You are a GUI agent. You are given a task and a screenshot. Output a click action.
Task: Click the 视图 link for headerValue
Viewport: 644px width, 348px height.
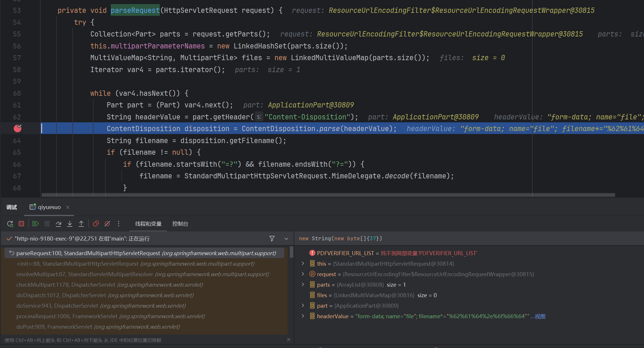coord(540,316)
